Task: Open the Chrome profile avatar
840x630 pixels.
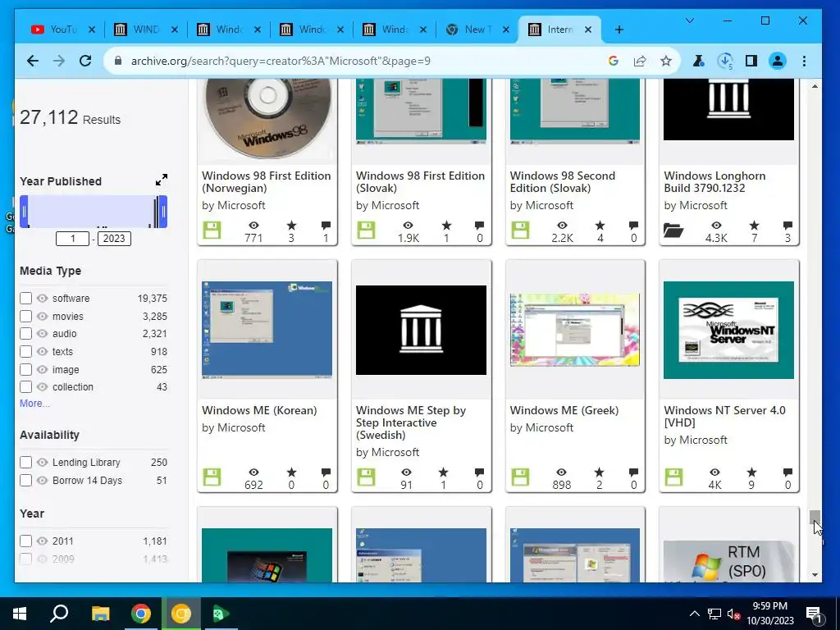Action: 778,61
